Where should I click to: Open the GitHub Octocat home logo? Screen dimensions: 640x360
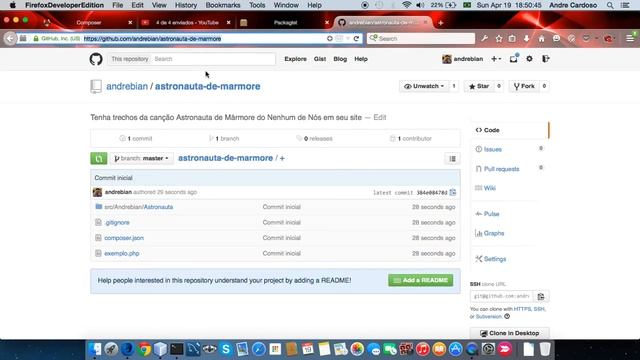96,59
